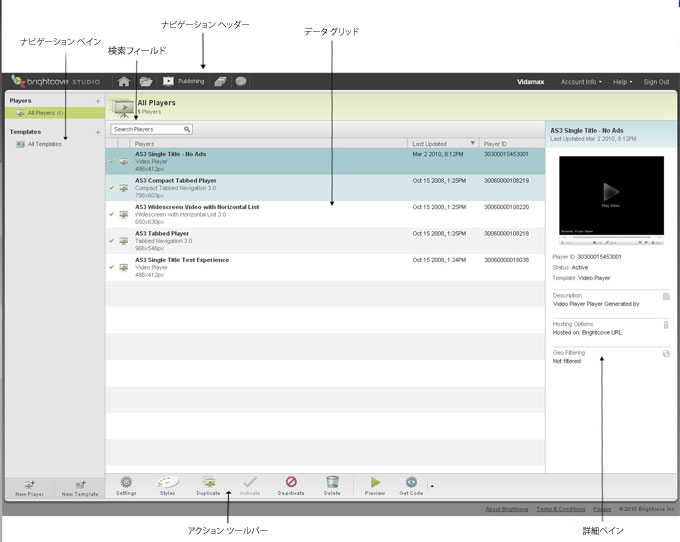Create a New Player
680x542 pixels.
29,488
